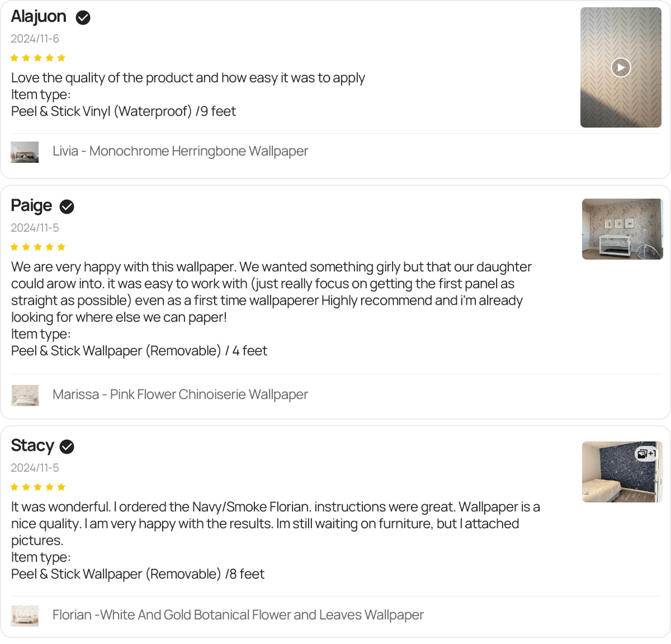Open the Livia Monochrome Herringbone Wallpaper product link
Image resolution: width=671 pixels, height=644 pixels.
(179, 151)
